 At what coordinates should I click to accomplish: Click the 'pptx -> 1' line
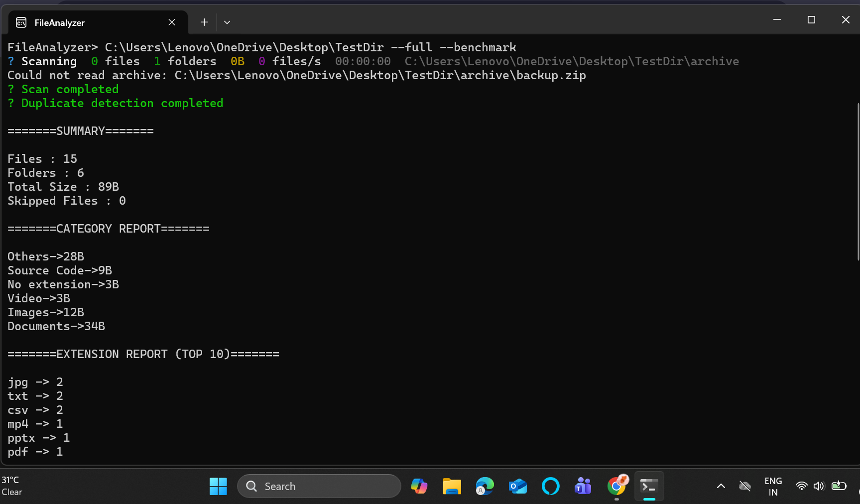point(39,438)
